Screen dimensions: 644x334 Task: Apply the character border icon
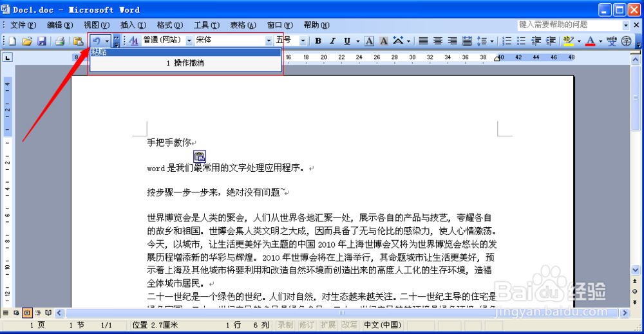[x=369, y=41]
